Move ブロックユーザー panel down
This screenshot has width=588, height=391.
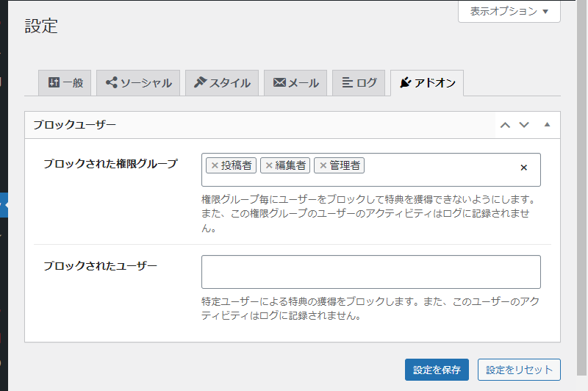click(x=524, y=125)
